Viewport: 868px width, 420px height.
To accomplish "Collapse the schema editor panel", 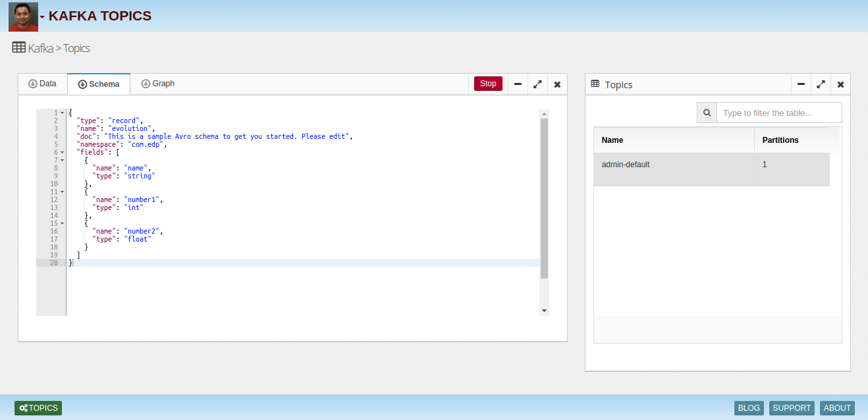I will pyautogui.click(x=518, y=84).
